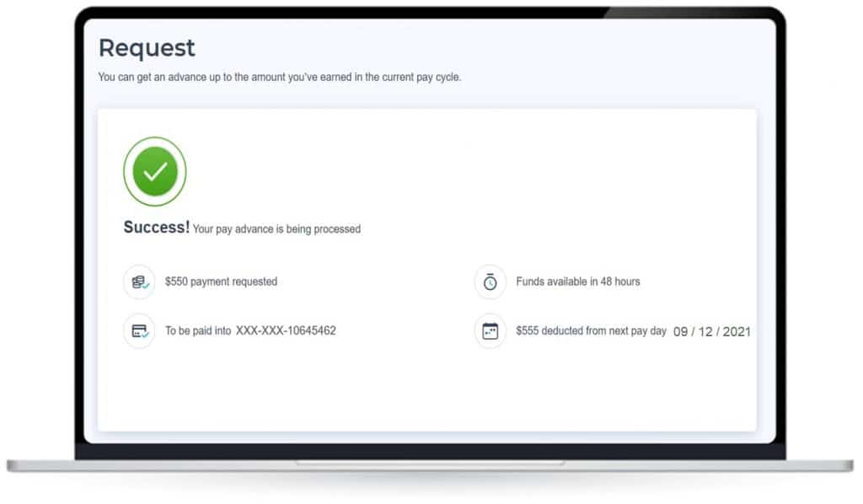The width and height of the screenshot is (863, 504).
Task: Click 'Your pay advance is being processed'
Action: [276, 228]
